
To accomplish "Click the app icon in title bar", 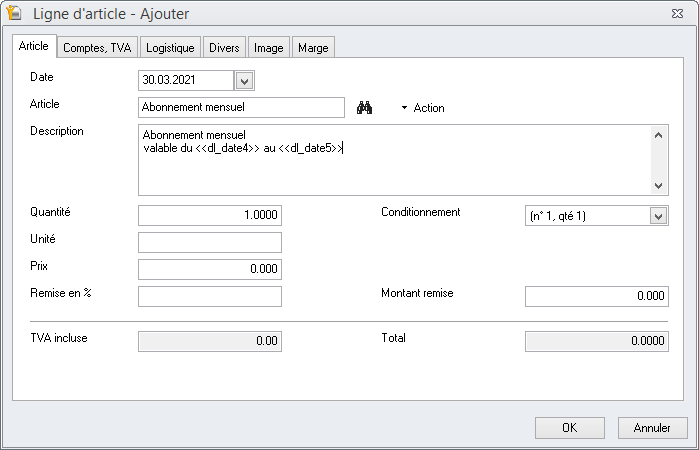I will (16, 14).
